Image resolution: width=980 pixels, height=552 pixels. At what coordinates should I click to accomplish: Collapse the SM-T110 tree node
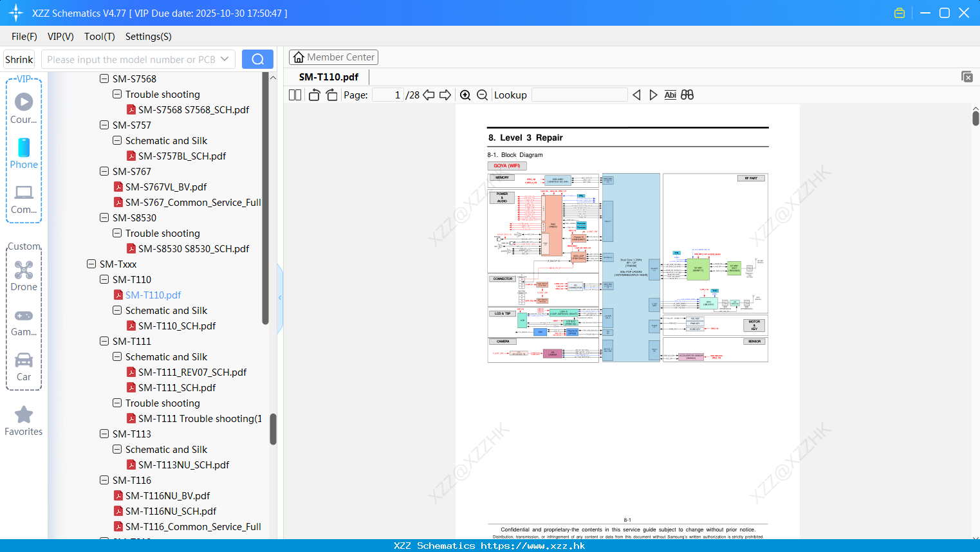[104, 279]
